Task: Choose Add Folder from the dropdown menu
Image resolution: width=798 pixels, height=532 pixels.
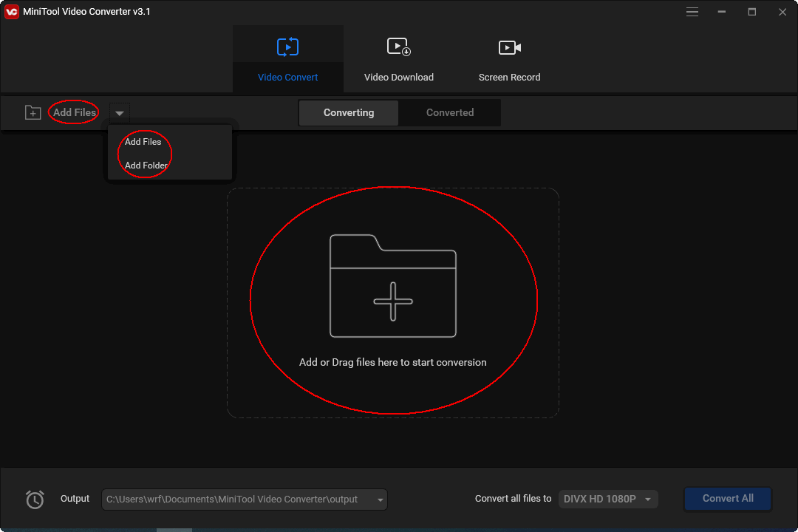Action: pos(146,166)
